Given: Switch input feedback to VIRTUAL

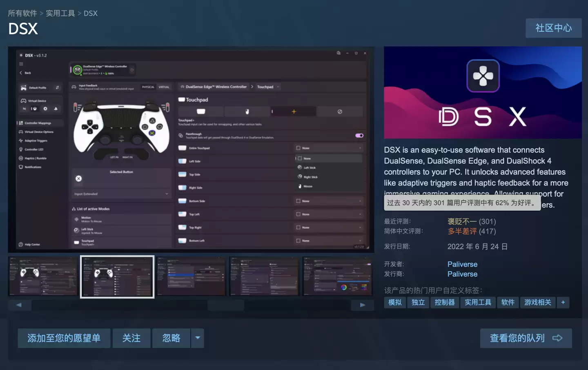Looking at the screenshot, I should click(164, 87).
